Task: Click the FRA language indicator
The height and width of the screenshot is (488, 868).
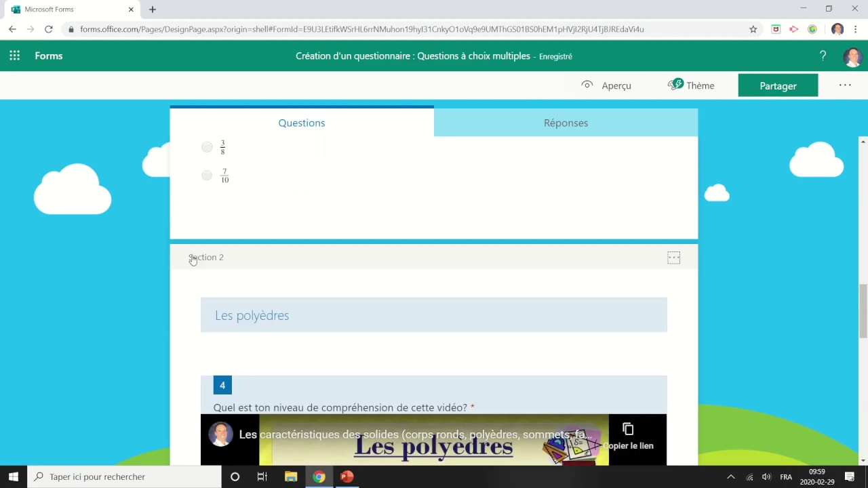Action: tap(786, 477)
